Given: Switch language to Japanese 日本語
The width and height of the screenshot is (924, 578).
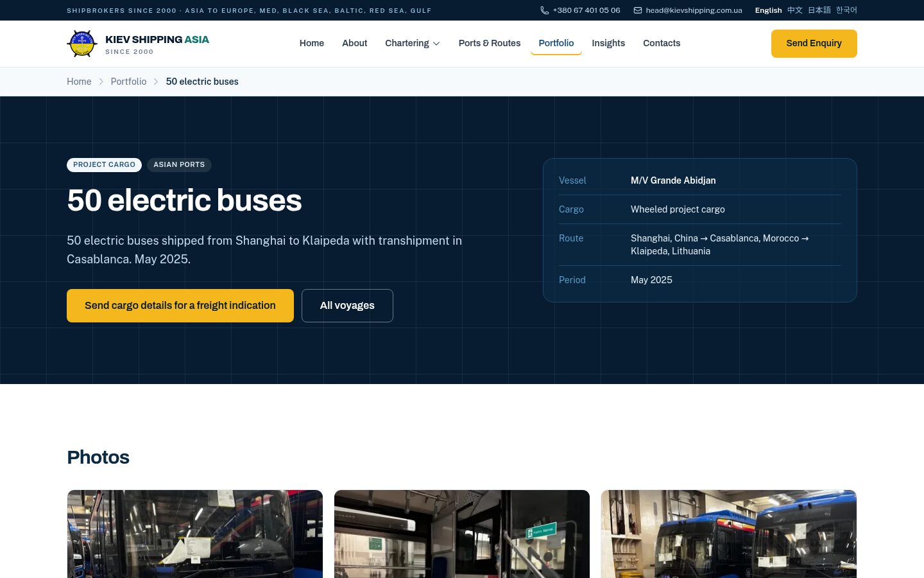Looking at the screenshot, I should coord(819,10).
